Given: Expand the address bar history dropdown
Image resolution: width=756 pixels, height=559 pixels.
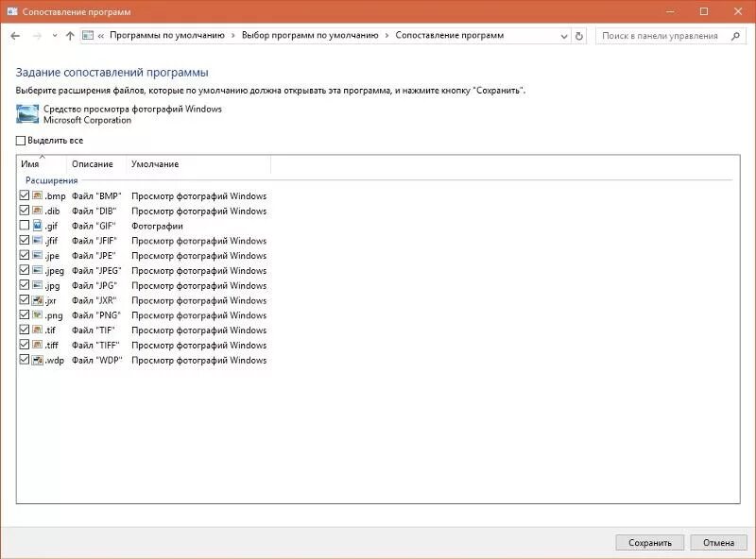Looking at the screenshot, I should [x=564, y=36].
